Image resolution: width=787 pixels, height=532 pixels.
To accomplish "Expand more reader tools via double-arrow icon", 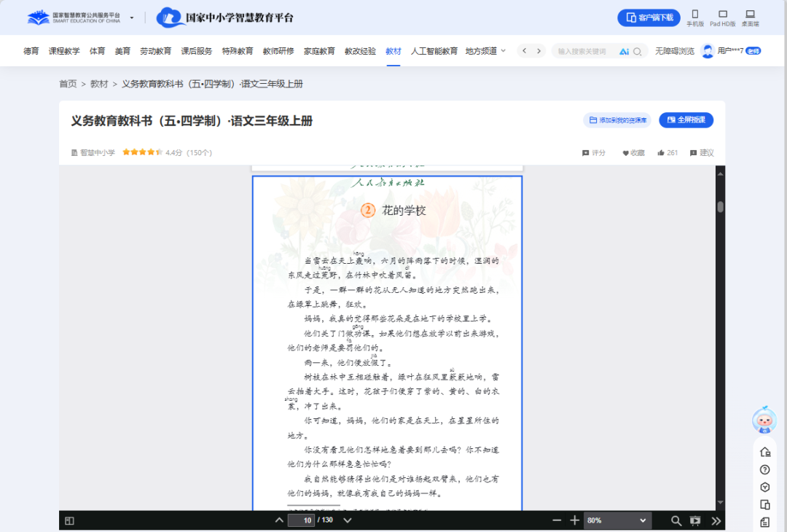I will [716, 520].
